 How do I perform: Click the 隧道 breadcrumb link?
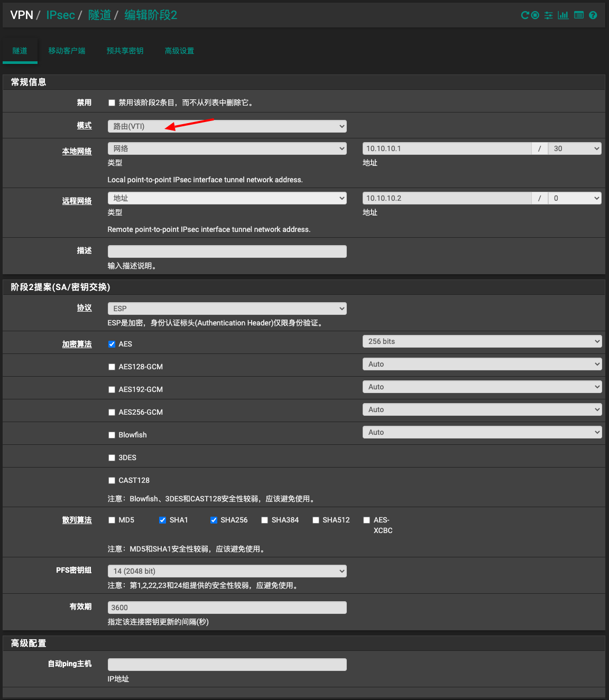click(99, 15)
